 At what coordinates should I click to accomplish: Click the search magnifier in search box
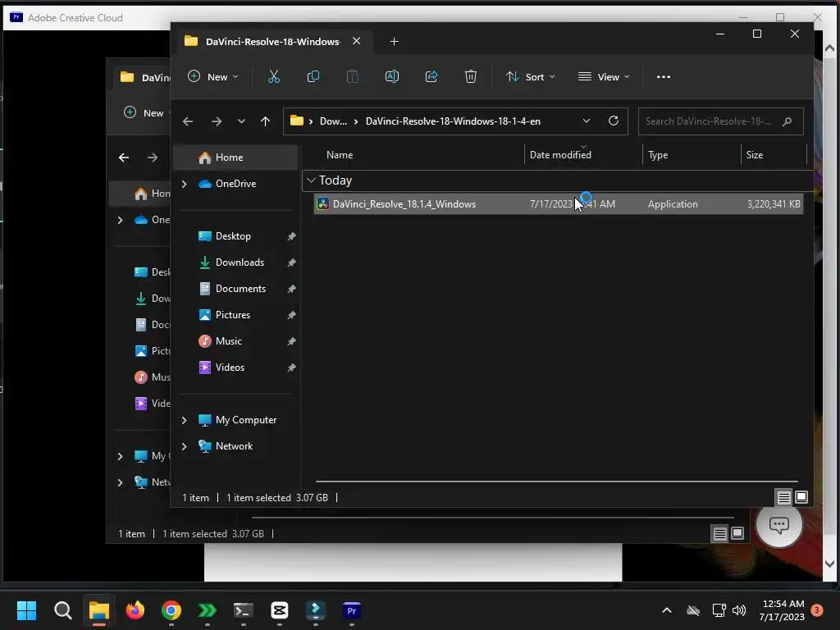[x=787, y=121]
